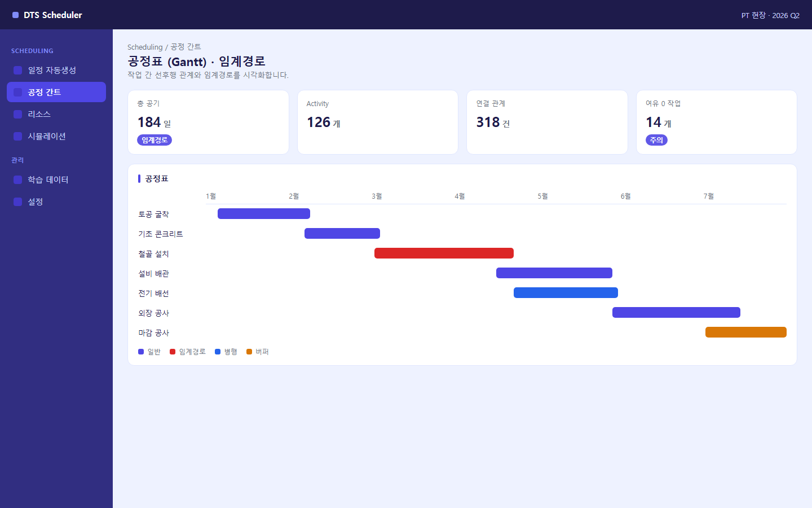Open 학습 데이터 page
The image size is (812, 508).
(x=56, y=179)
